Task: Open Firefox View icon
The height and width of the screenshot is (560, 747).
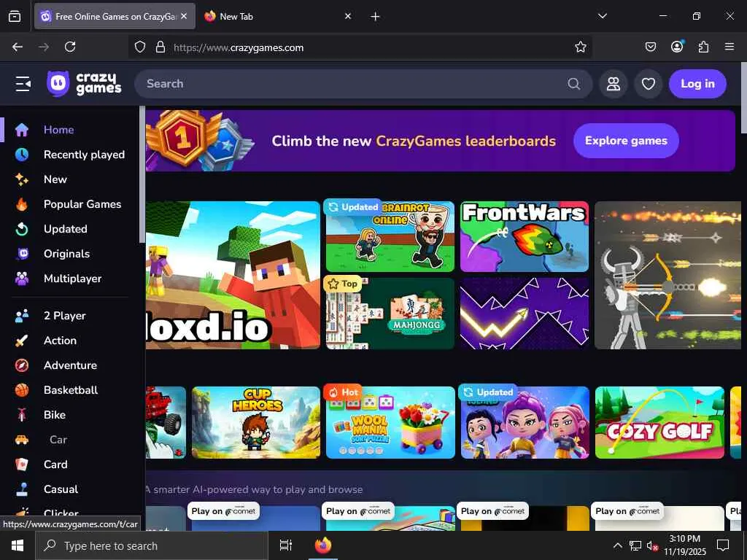Action: click(15, 17)
